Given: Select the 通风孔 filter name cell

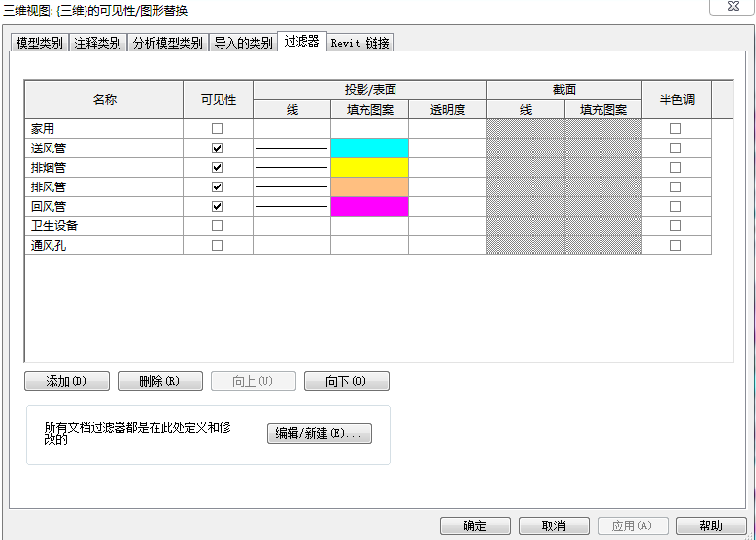Looking at the screenshot, I should 103,245.
